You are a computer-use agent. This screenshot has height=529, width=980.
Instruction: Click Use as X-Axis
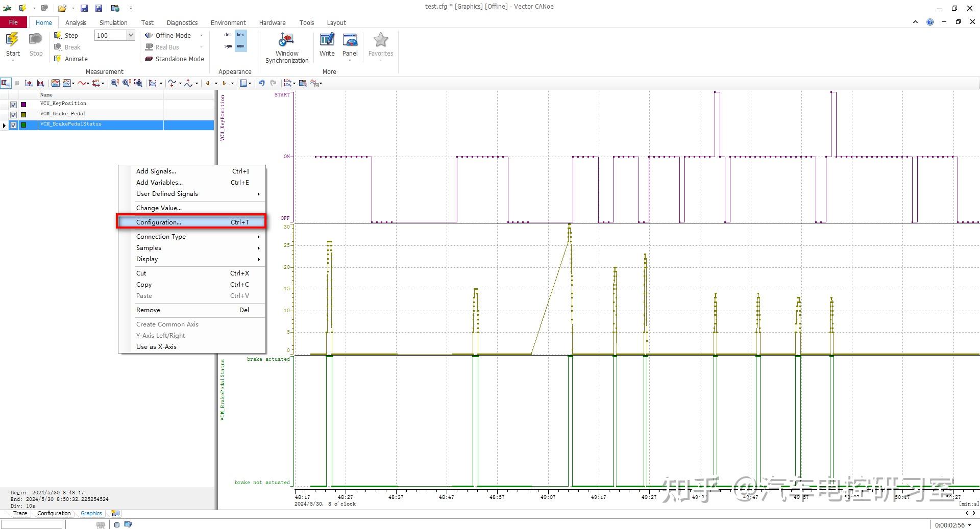coord(192,347)
